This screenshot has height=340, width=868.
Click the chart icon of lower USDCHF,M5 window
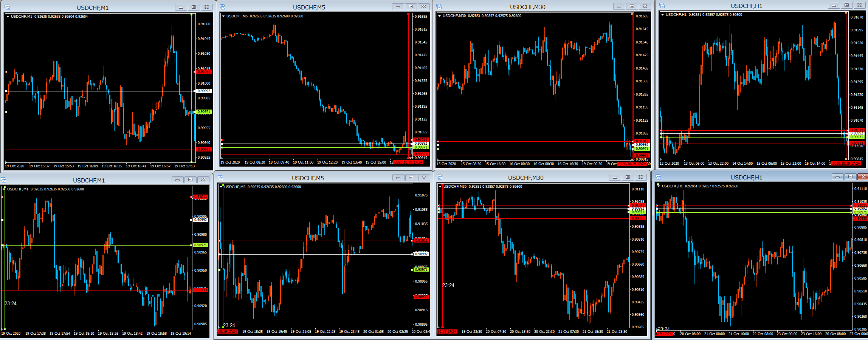220,178
